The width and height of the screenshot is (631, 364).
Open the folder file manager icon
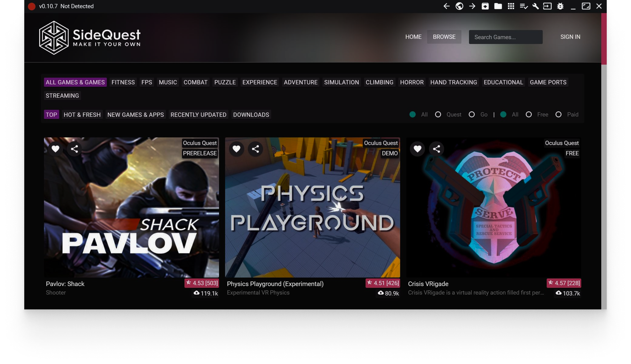[x=498, y=6]
